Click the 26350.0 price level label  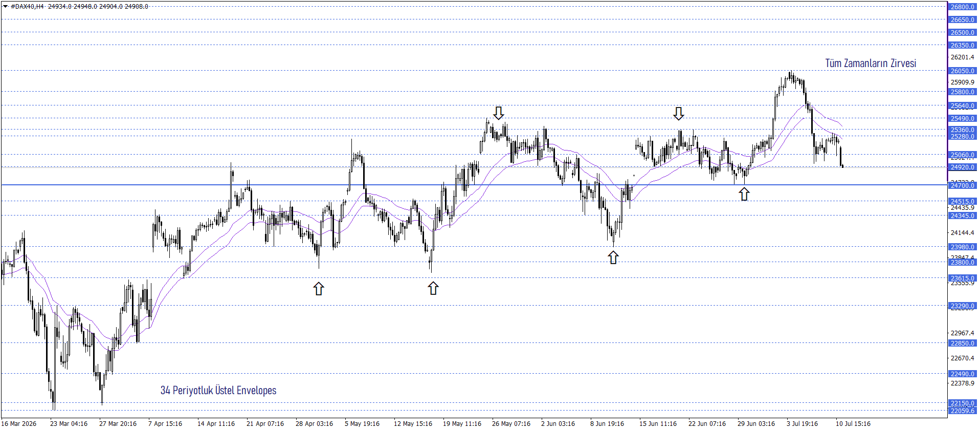tap(963, 46)
